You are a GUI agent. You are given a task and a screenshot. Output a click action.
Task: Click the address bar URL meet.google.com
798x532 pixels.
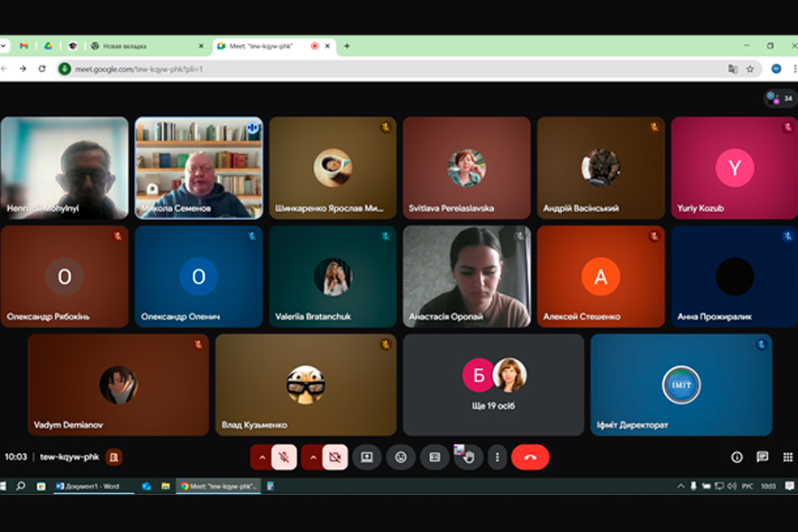[139, 69]
